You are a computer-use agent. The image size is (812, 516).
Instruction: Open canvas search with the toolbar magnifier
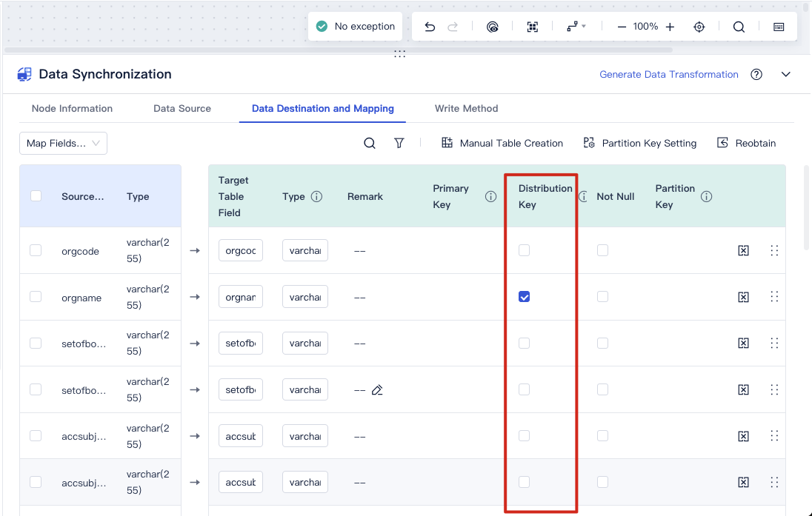pos(739,27)
